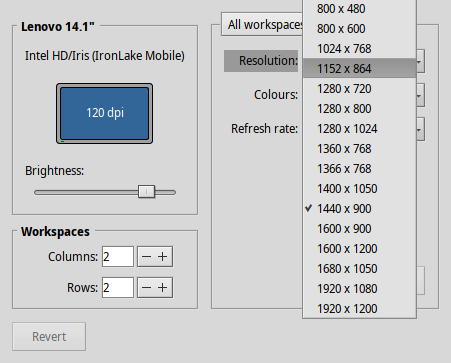Image resolution: width=451 pixels, height=363 pixels.
Task: Select the checked 1440 x 900 entry
Action: point(359,209)
